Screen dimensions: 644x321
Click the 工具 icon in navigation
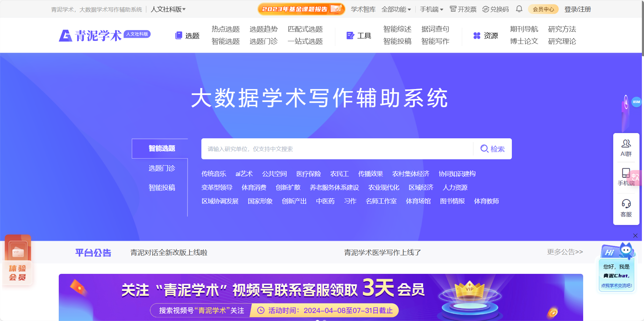click(x=350, y=35)
